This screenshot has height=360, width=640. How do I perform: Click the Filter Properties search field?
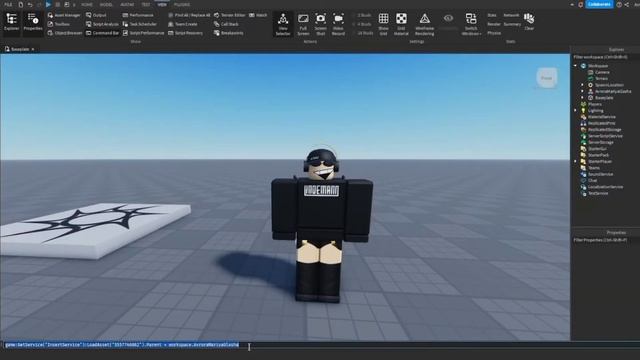(605, 240)
